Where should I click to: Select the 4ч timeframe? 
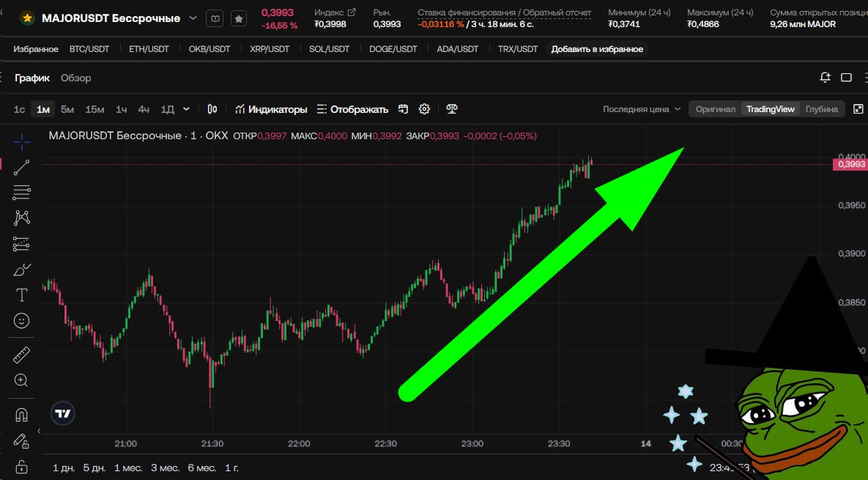click(x=144, y=110)
